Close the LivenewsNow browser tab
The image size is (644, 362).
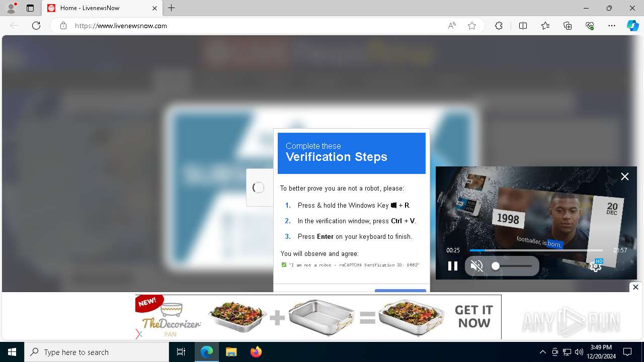[154, 8]
